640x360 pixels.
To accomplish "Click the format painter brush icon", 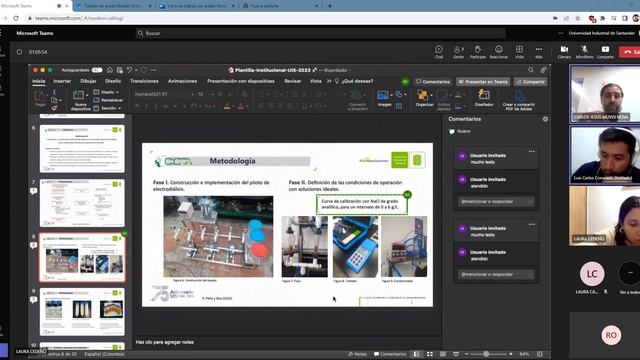I will pos(54,108).
